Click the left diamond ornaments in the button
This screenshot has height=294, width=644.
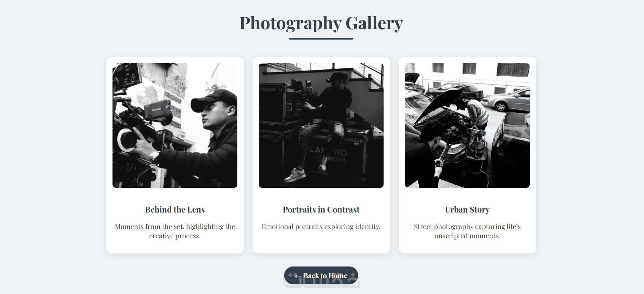click(293, 275)
